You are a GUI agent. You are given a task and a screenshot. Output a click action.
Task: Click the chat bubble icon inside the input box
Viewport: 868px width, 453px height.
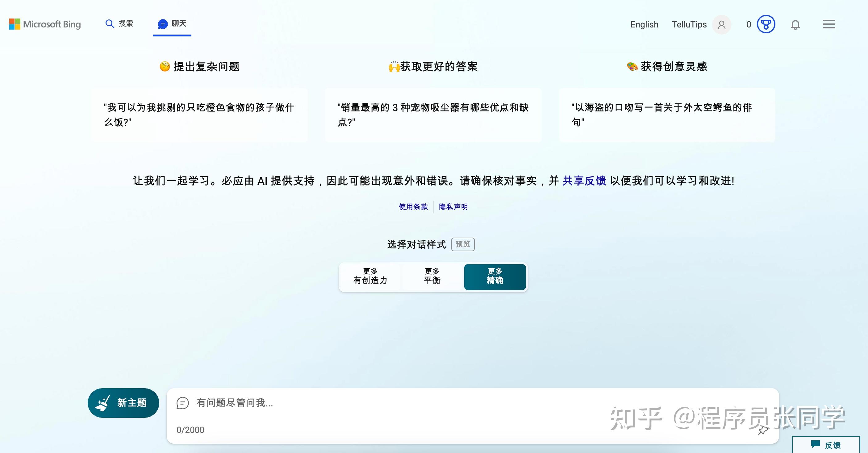183,403
